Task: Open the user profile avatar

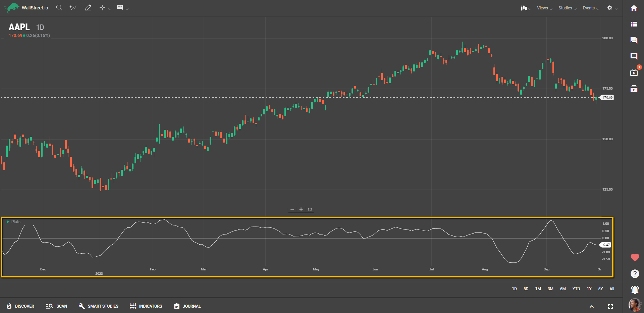Action: click(x=635, y=305)
